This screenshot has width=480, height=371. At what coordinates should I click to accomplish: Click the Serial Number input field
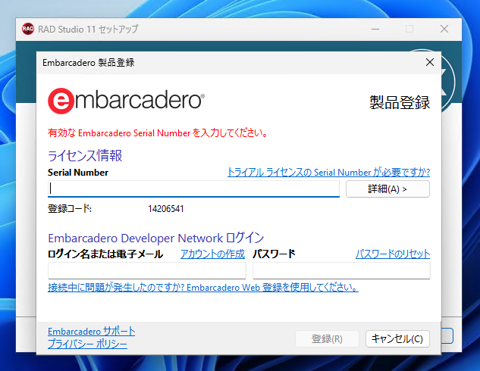click(x=194, y=189)
